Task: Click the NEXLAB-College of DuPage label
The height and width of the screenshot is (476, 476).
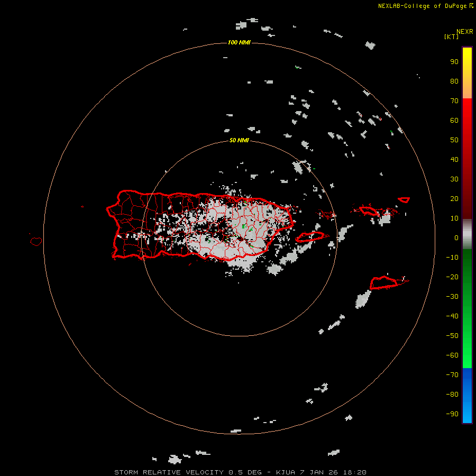Action: coord(425,6)
